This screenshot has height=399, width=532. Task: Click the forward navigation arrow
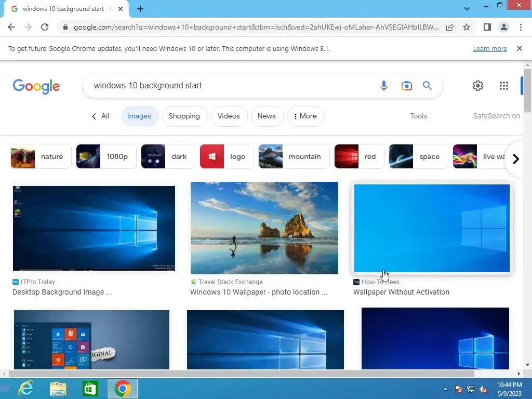[28, 27]
